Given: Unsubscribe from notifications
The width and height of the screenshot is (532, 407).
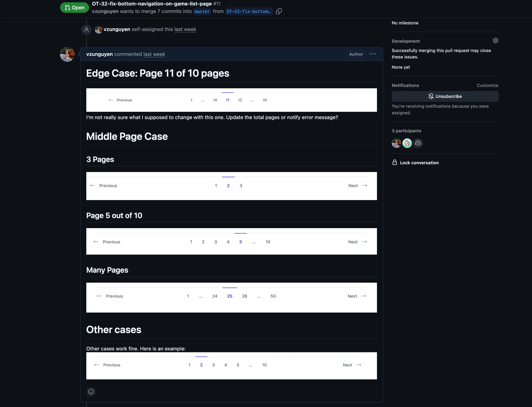Looking at the screenshot, I should coord(445,97).
